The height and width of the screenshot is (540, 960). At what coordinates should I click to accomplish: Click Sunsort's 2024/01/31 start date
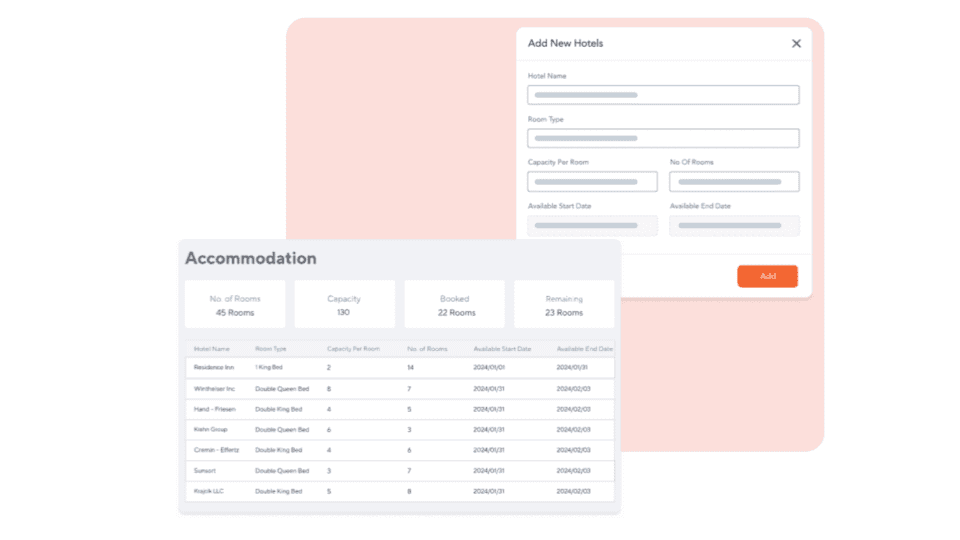pyautogui.click(x=489, y=471)
